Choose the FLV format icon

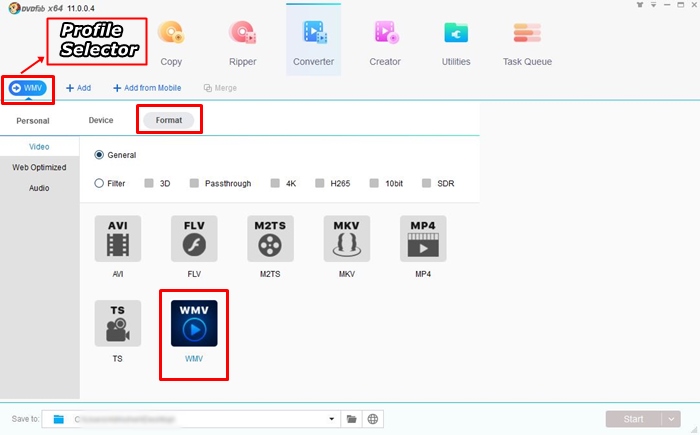click(x=194, y=238)
